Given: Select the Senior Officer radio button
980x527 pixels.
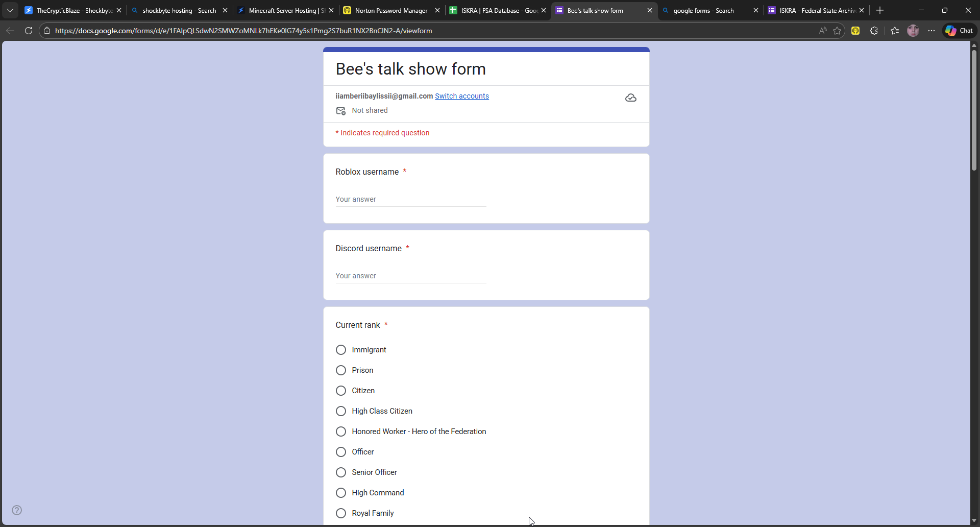Looking at the screenshot, I should pyautogui.click(x=341, y=472).
